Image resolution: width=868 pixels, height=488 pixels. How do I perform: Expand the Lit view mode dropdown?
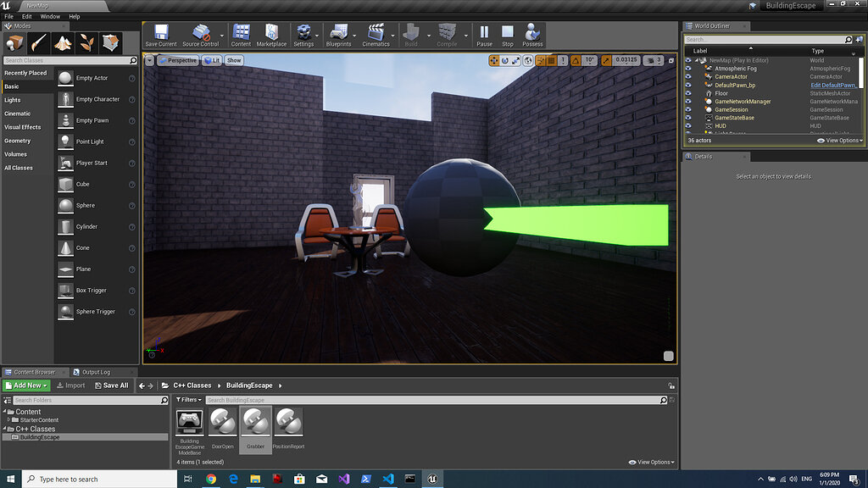[x=212, y=60]
